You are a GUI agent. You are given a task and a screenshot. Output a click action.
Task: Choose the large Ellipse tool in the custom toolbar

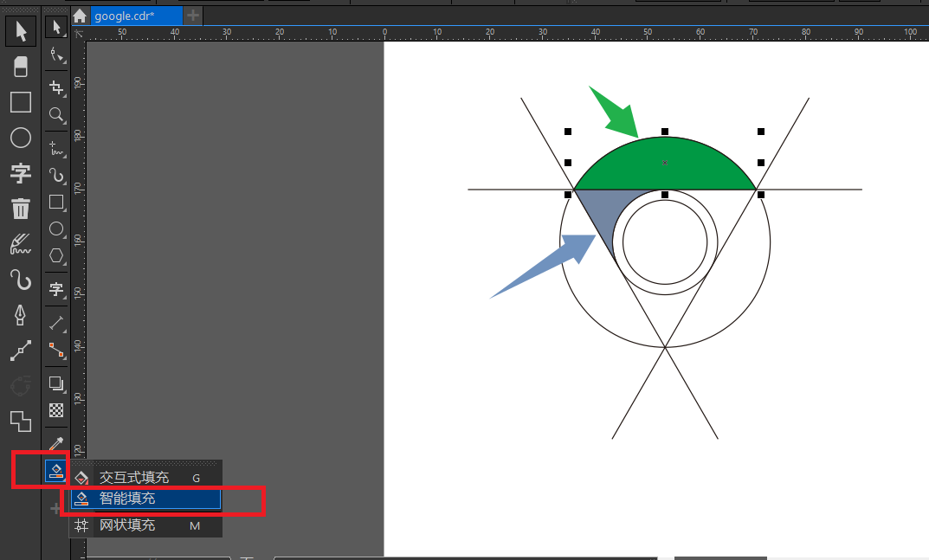point(21,138)
